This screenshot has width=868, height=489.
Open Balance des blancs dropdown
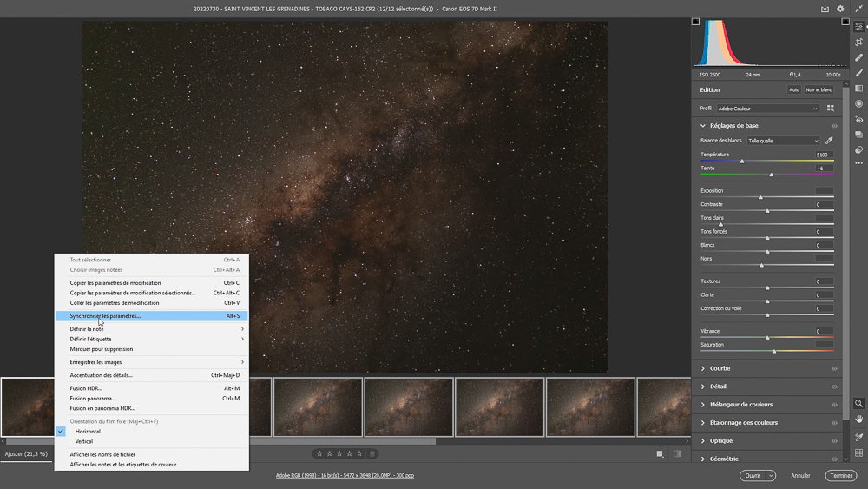pos(783,141)
